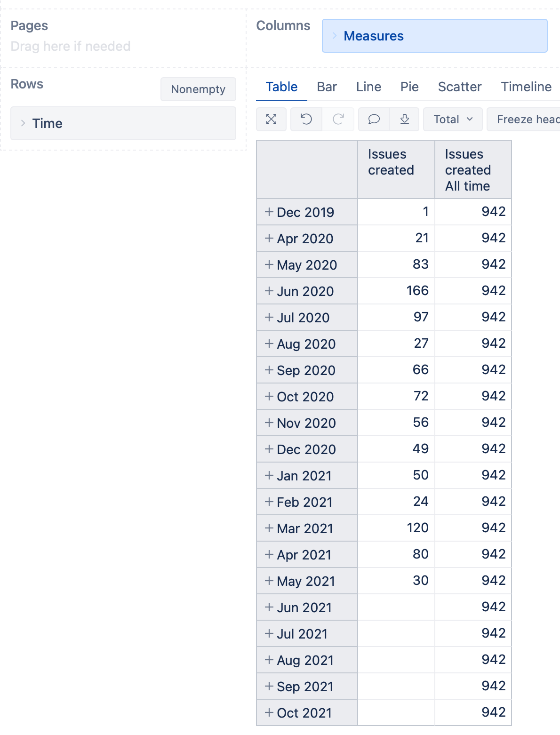The width and height of the screenshot is (560, 735).
Task: Click the export download icon
Action: tap(404, 120)
